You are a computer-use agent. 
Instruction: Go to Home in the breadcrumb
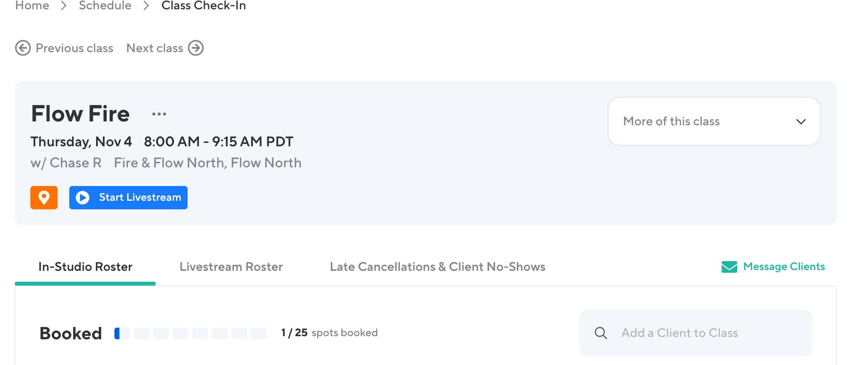[x=32, y=5]
